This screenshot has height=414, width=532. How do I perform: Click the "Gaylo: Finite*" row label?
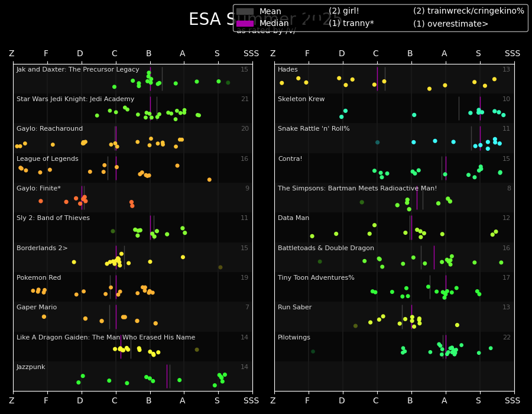(x=38, y=188)
